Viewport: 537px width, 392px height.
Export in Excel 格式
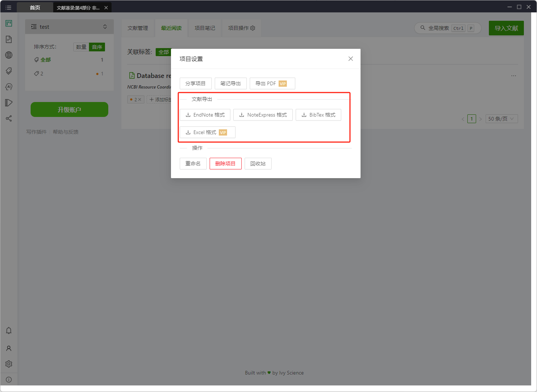[x=207, y=132]
